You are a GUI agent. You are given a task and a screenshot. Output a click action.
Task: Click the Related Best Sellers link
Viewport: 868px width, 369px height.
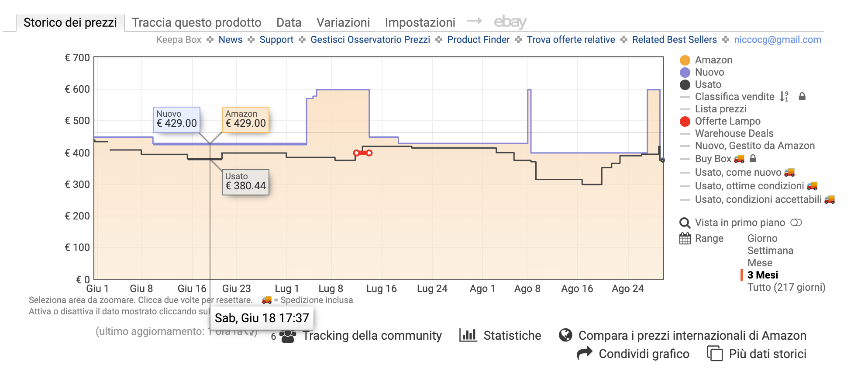click(674, 40)
